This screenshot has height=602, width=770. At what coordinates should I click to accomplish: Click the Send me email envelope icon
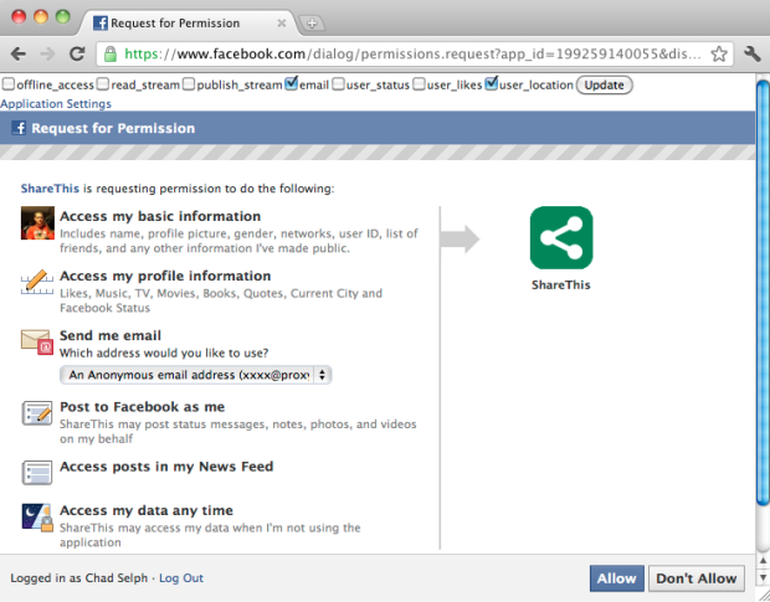pos(37,342)
